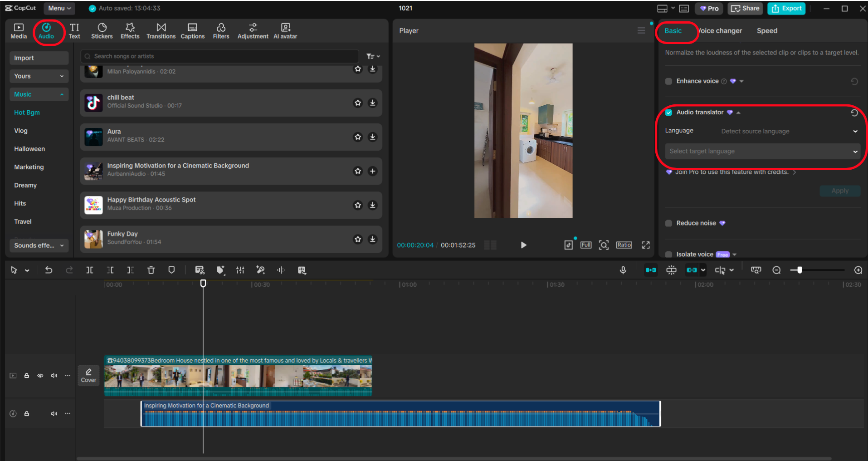Switch to the Voice changer tab
This screenshot has width=868, height=461.
[720, 30]
